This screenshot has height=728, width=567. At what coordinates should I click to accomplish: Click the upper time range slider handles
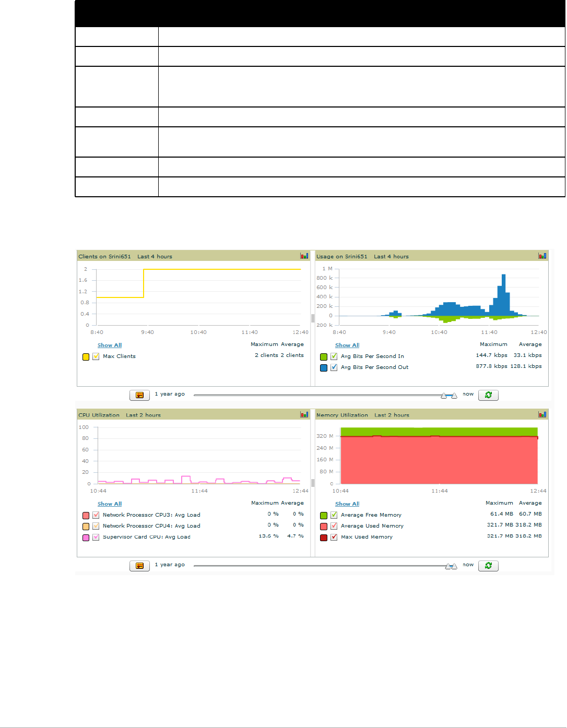coord(449,396)
